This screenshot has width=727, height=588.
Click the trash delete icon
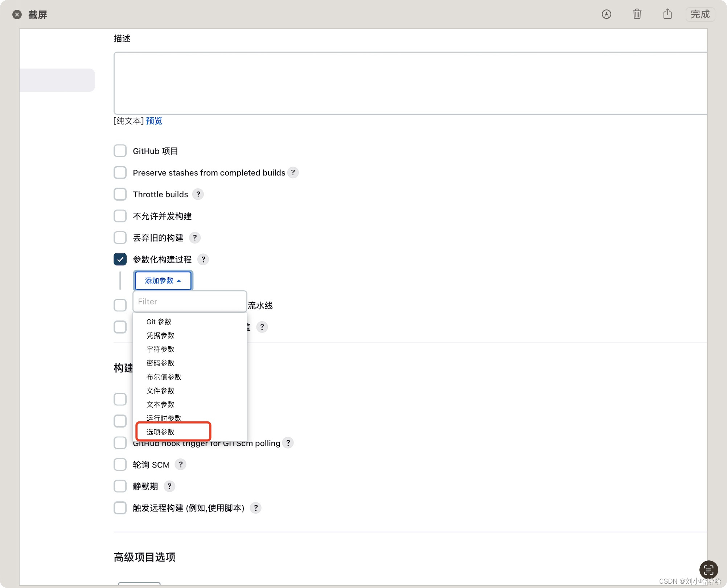pos(637,14)
